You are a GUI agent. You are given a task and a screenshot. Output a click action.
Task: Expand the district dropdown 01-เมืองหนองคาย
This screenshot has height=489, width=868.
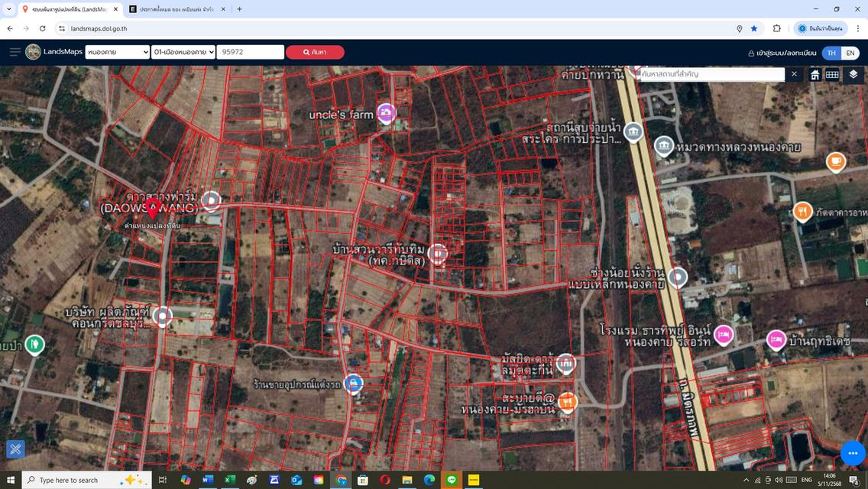[183, 52]
